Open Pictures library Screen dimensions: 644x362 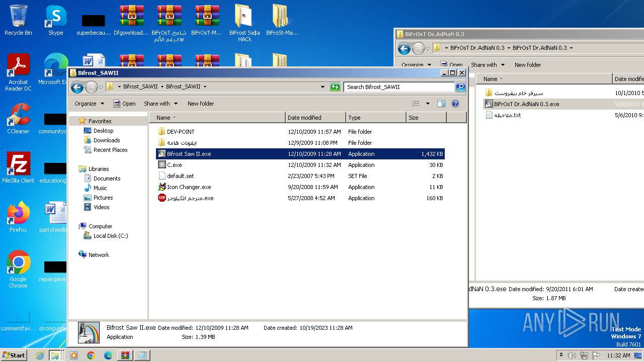[103, 198]
